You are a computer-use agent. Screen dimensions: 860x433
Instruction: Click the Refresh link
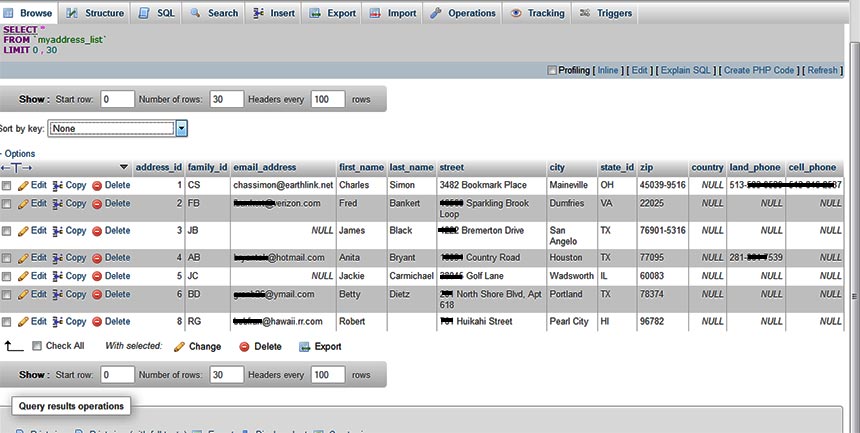(x=822, y=70)
